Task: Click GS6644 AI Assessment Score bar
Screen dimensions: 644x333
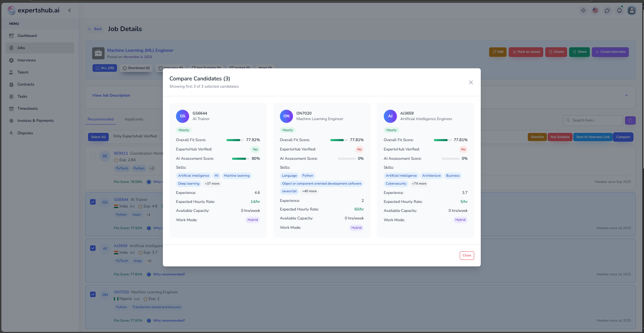Action: coord(241,159)
